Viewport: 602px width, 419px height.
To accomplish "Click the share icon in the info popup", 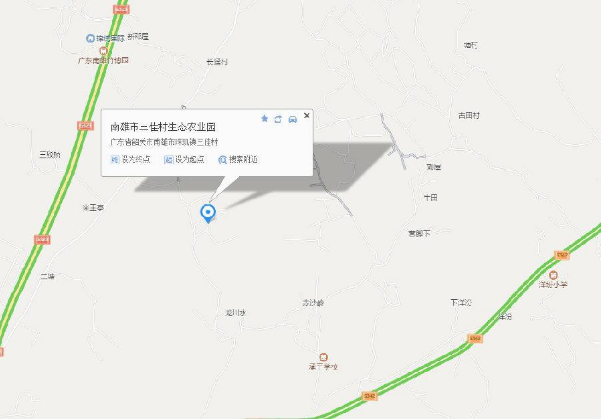I will 278,119.
